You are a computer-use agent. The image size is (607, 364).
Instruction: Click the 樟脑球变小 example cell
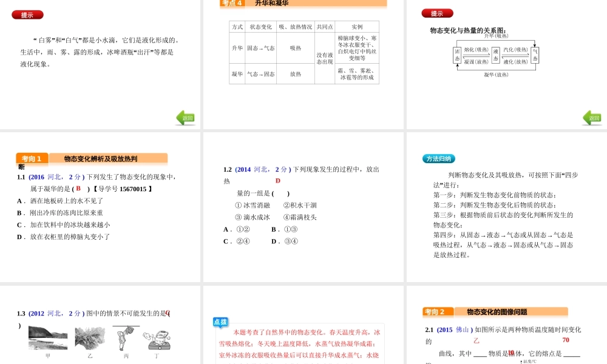(x=357, y=48)
